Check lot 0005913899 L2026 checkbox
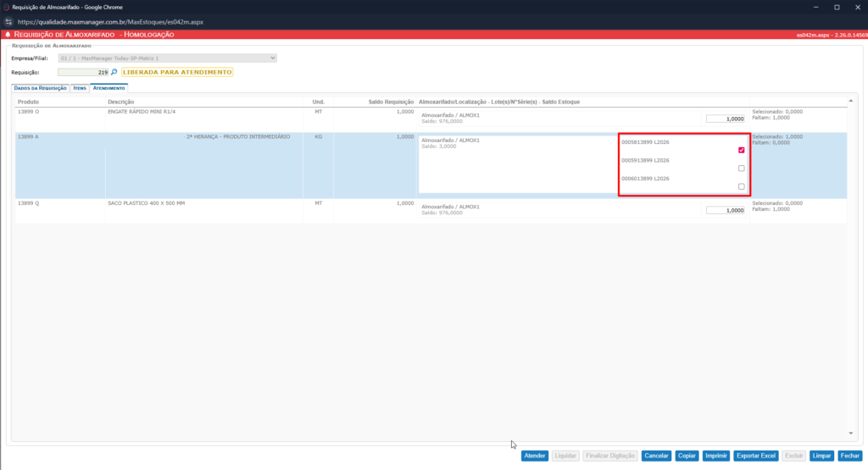 pos(742,169)
